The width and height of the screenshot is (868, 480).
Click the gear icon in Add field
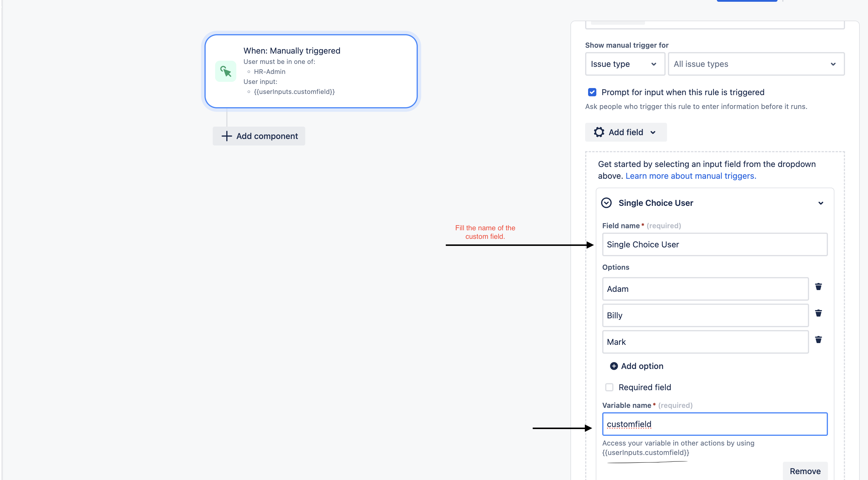pyautogui.click(x=599, y=132)
